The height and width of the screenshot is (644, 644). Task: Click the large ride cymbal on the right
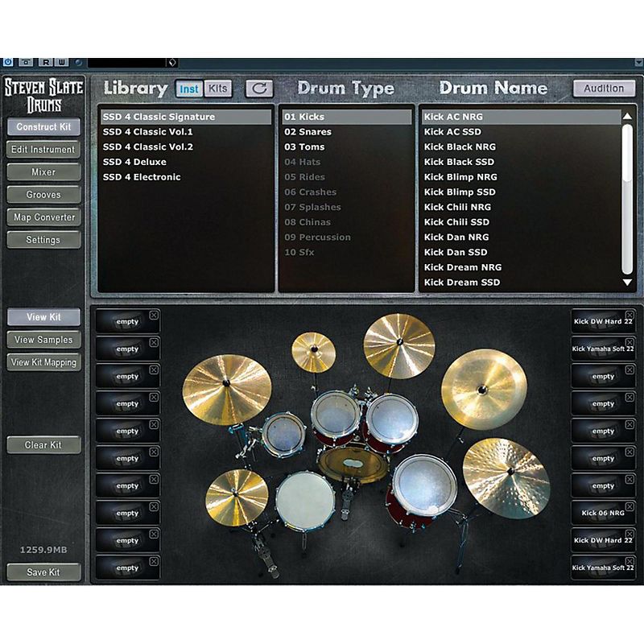point(506,477)
